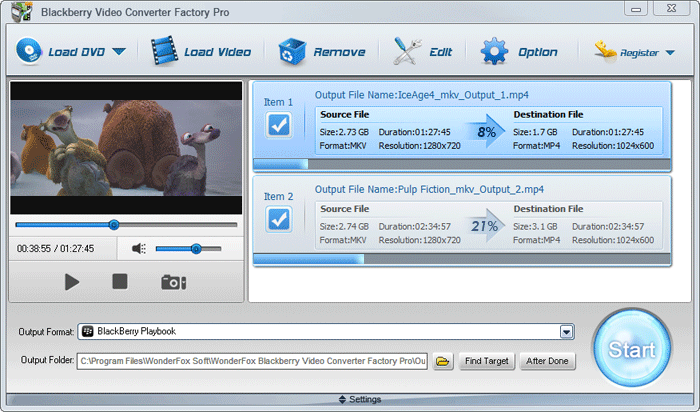The width and height of the screenshot is (700, 412).
Task: Close the Blackberry Video Converter window
Action: (x=671, y=8)
